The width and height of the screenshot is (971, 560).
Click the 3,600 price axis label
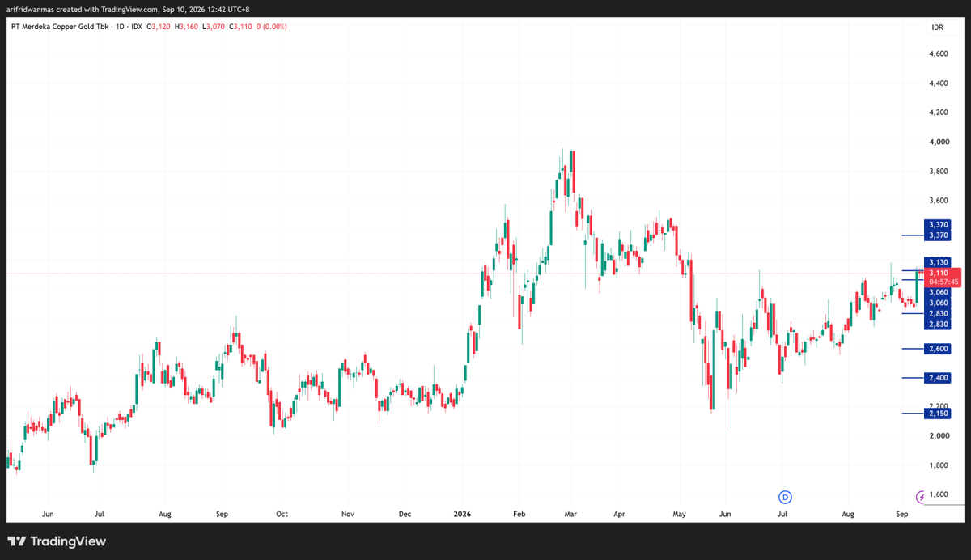tap(939, 201)
